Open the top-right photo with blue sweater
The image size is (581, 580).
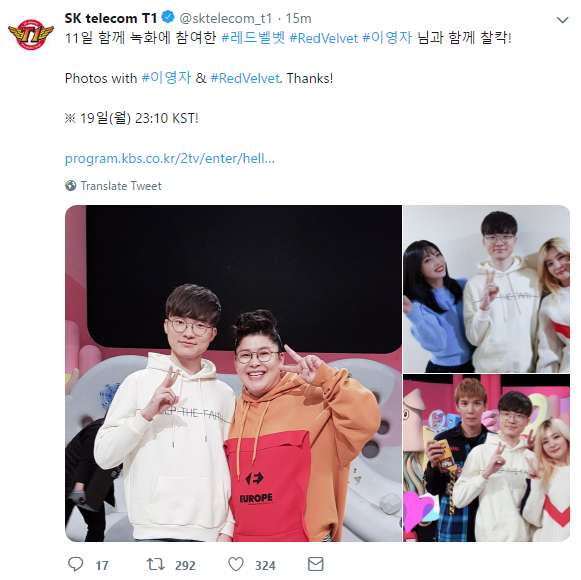[x=486, y=289]
